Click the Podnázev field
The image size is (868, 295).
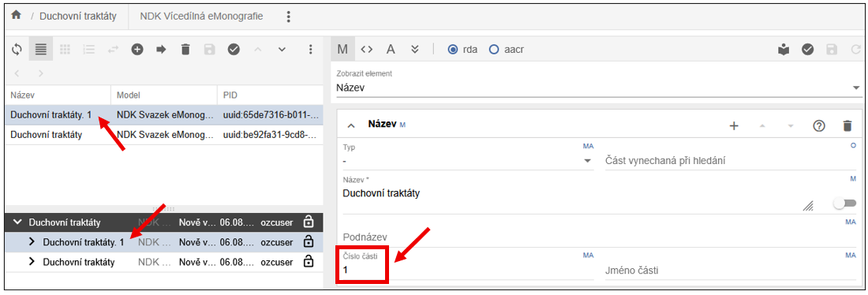pos(599,237)
